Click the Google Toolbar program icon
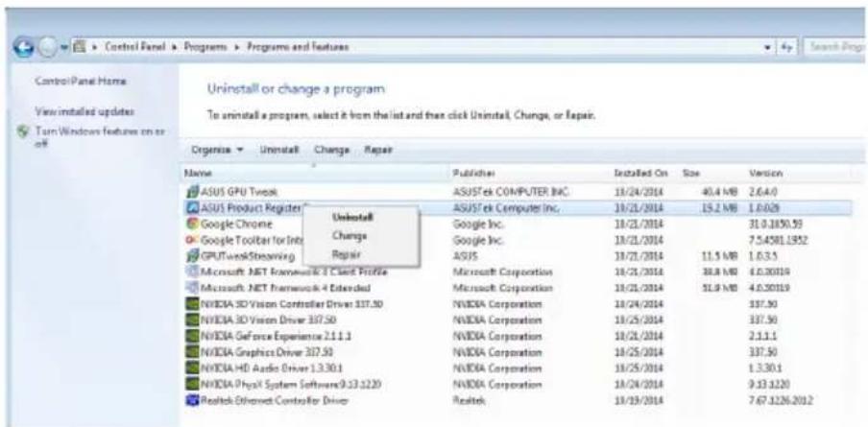 pyautogui.click(x=192, y=240)
